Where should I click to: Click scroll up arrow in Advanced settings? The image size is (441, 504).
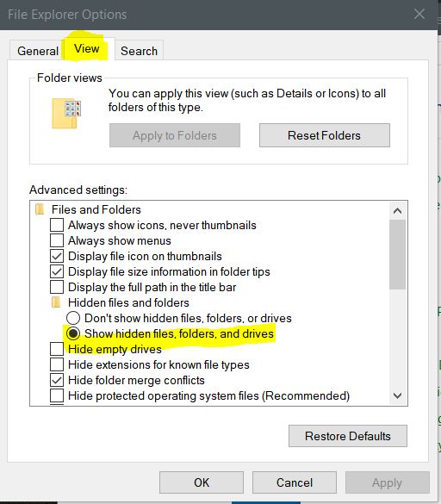tap(398, 211)
